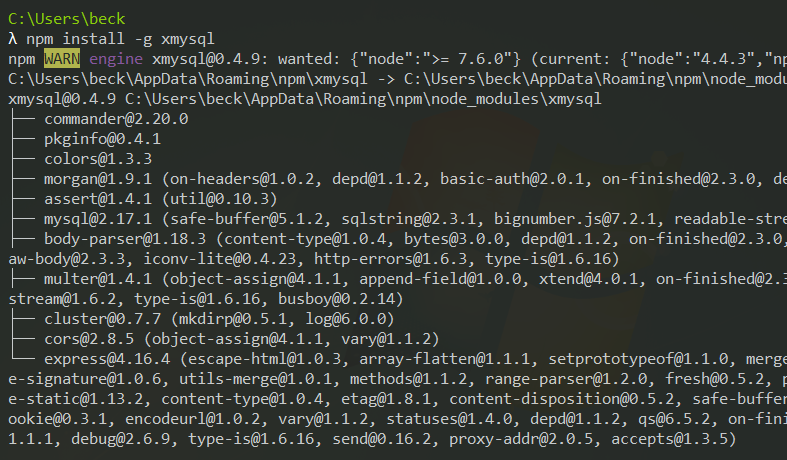This screenshot has height=460, width=787.
Task: Click commander@2.20.0 in the dependency tree
Action: point(116,119)
